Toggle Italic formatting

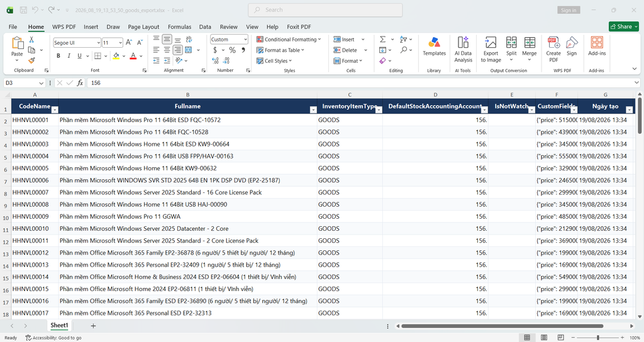coord(69,56)
